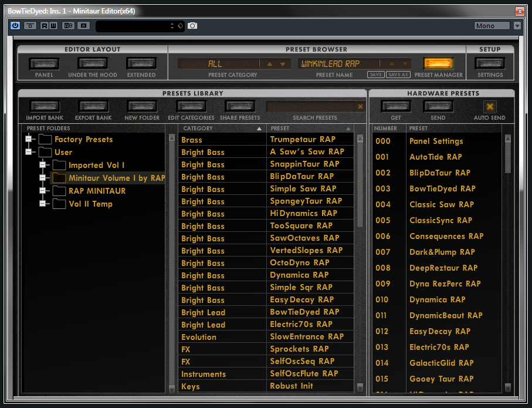Select the BowTieDyed RAP library preset row
Screen dimensions: 532x408
tap(310, 312)
